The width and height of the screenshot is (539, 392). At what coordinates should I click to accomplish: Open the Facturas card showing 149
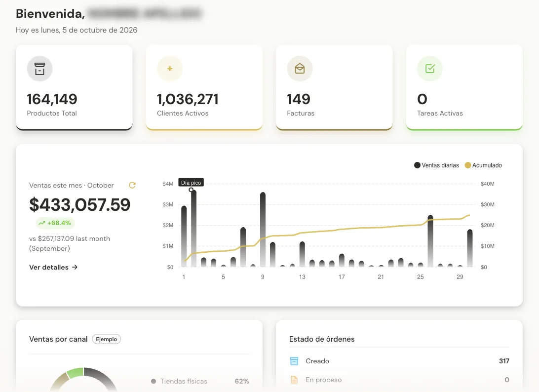(x=334, y=87)
